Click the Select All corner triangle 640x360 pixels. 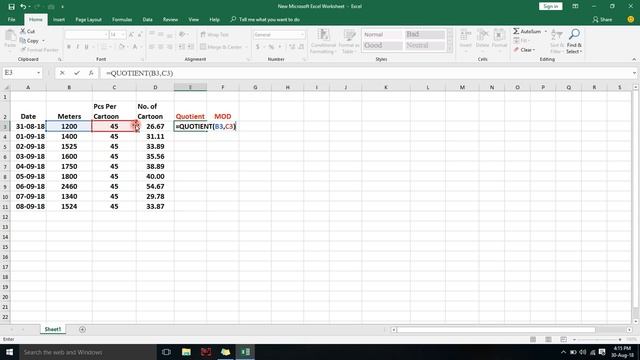(6, 87)
